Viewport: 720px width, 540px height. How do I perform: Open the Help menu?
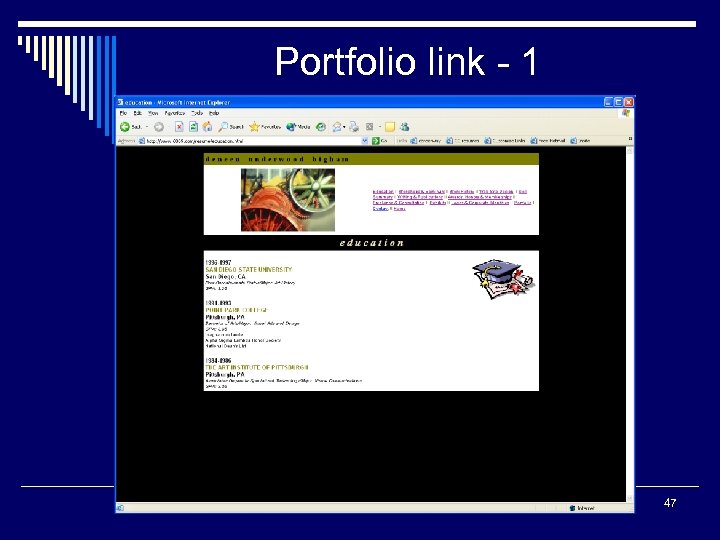click(x=214, y=113)
